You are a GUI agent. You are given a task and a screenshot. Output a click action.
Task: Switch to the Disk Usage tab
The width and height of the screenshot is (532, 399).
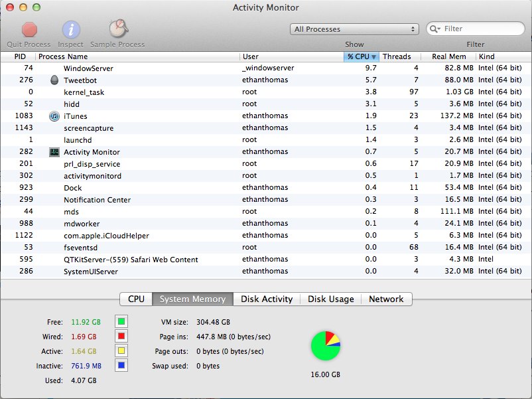tap(331, 299)
